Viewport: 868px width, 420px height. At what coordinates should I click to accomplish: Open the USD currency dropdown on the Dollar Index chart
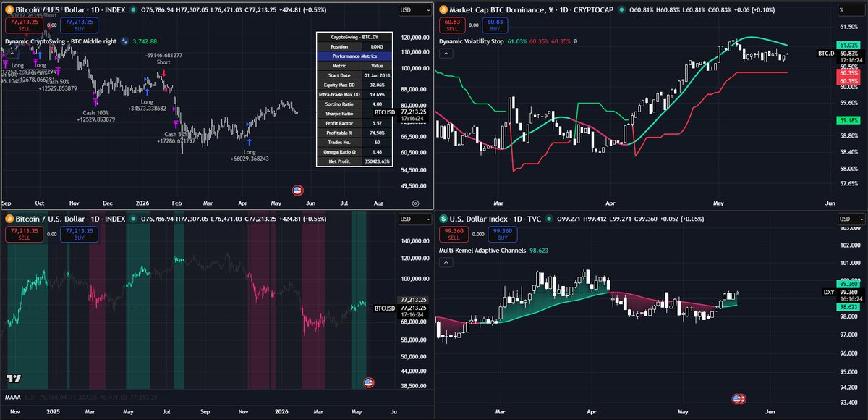[850, 219]
